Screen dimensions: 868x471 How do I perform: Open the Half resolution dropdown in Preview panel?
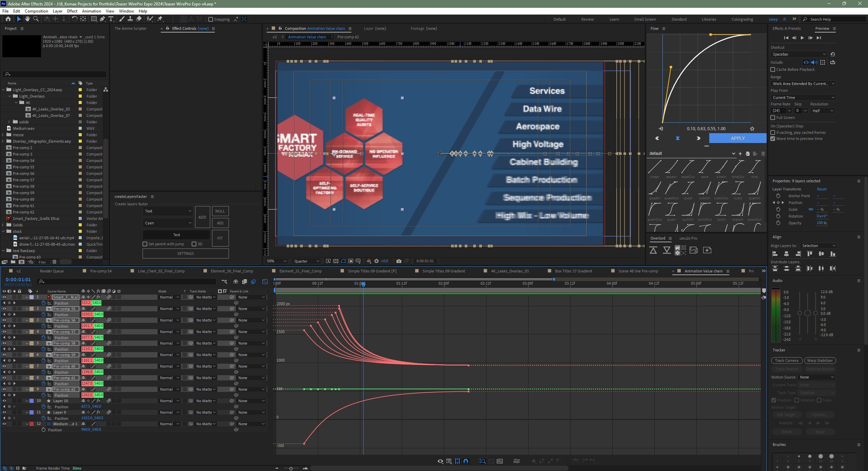pyautogui.click(x=822, y=110)
